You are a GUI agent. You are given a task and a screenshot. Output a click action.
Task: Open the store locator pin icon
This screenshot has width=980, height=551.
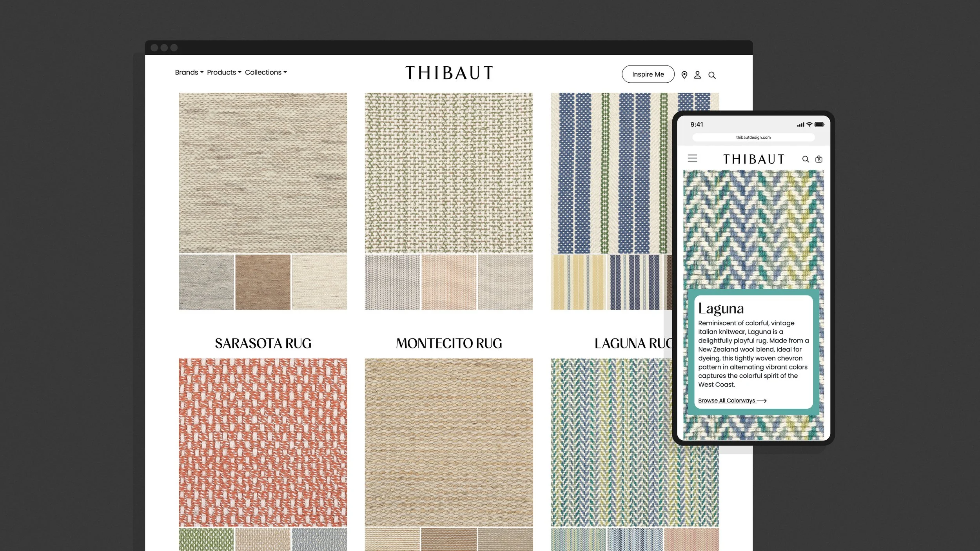684,75
